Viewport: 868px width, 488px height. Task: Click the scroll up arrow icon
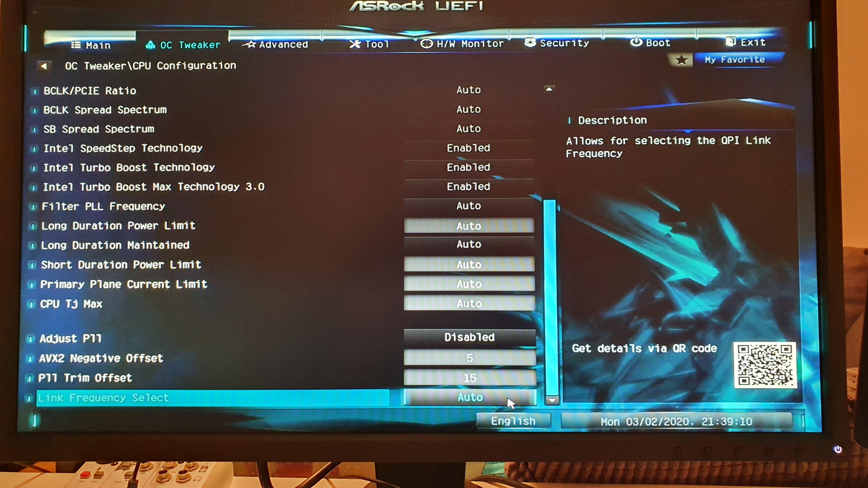pos(549,89)
